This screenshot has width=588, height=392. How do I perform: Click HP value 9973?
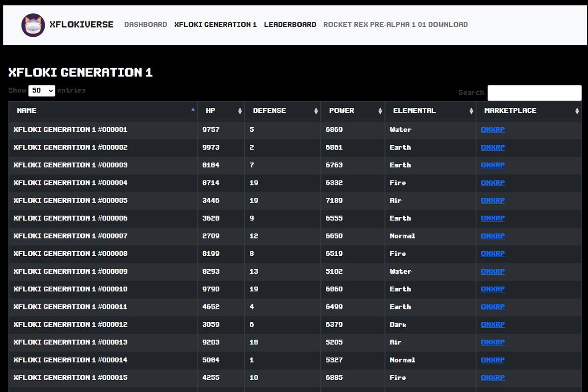tap(211, 147)
